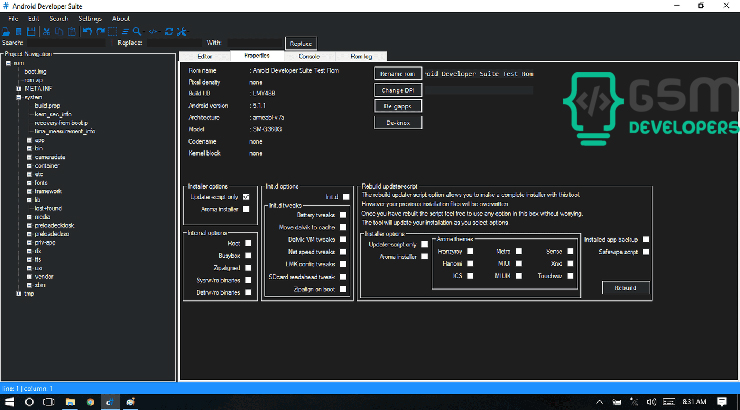The image size is (740, 410).
Task: Open Windows Start menu
Action: pos(9,402)
